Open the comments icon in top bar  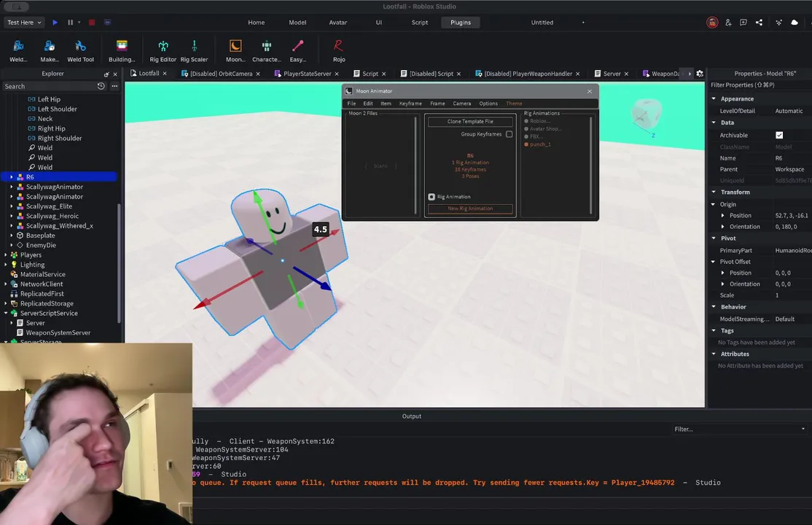(x=743, y=23)
